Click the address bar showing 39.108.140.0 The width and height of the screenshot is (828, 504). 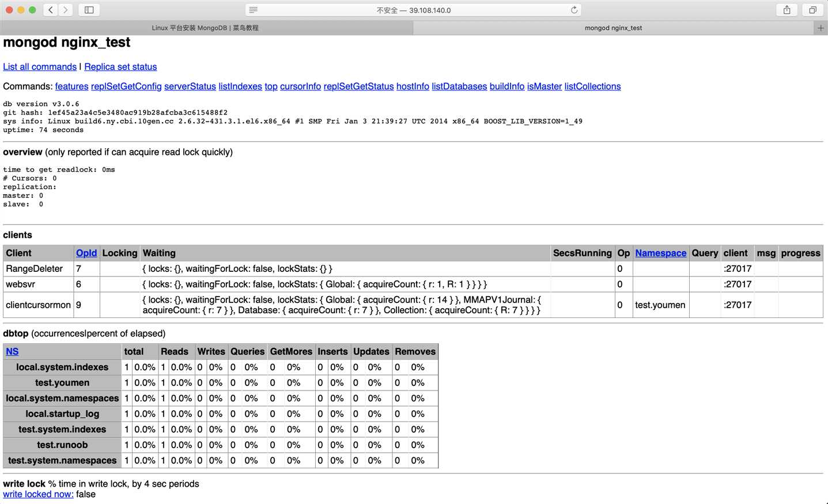point(413,10)
